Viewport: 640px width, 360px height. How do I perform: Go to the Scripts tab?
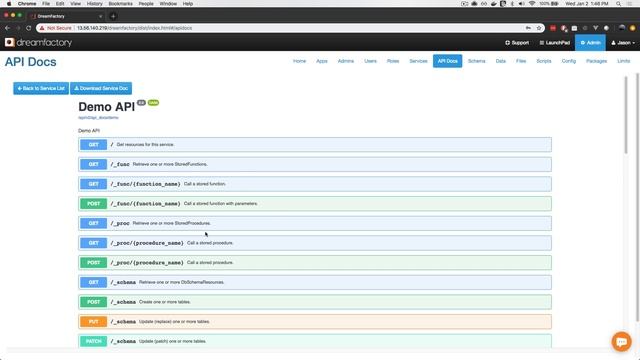543,61
